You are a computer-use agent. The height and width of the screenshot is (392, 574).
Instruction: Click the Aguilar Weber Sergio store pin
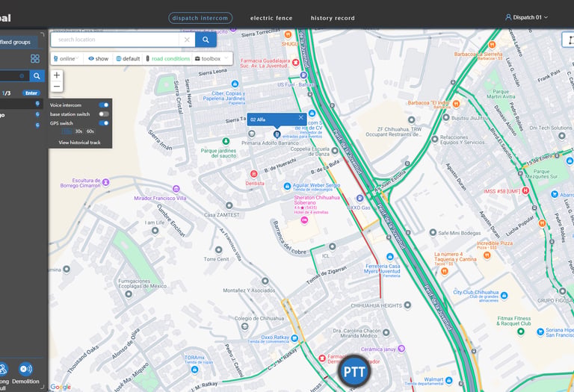pyautogui.click(x=287, y=186)
